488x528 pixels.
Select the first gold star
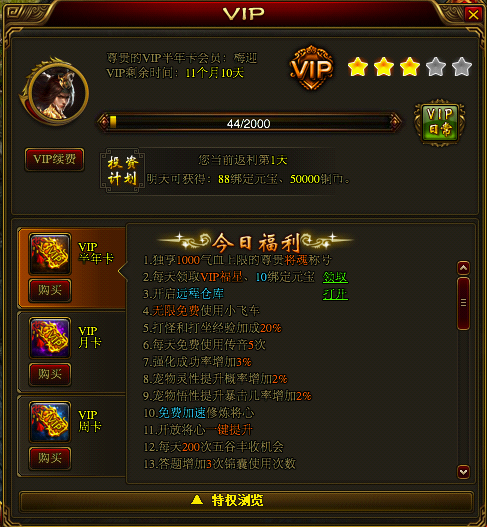(358, 66)
